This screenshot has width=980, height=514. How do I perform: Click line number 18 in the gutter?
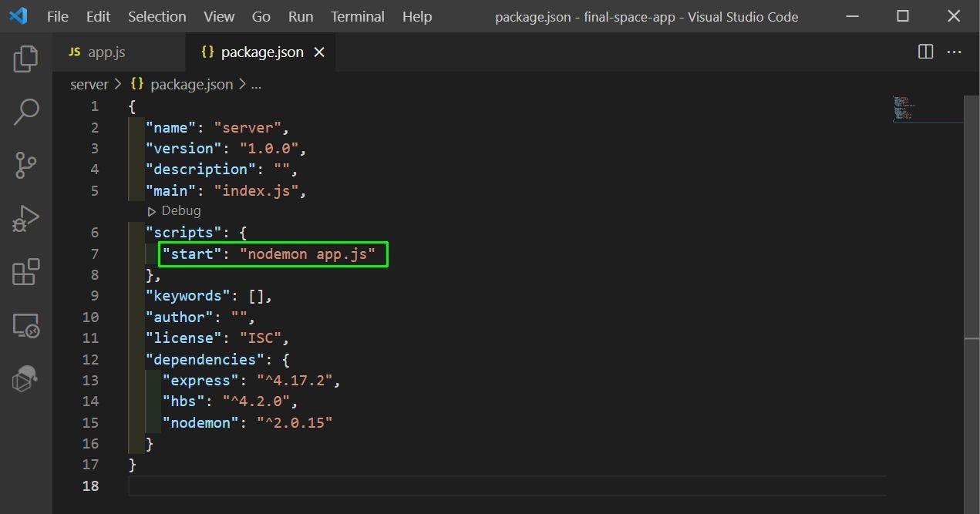90,486
